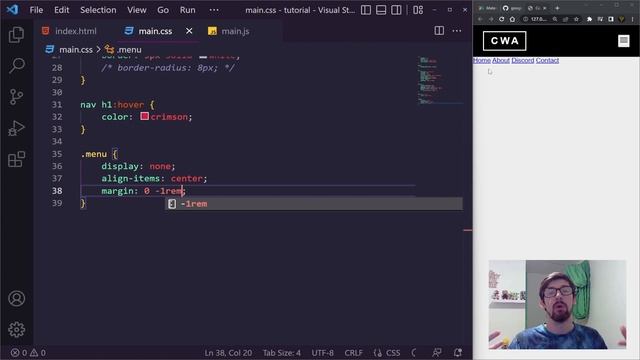Viewport: 640px width, 360px height.
Task: Open new browser tab
Action: [557, 8]
